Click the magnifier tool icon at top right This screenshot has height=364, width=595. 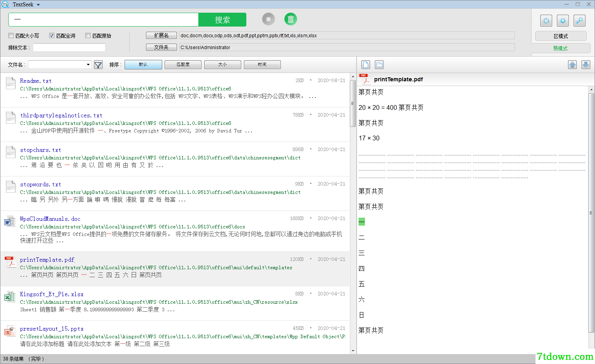[x=580, y=21]
